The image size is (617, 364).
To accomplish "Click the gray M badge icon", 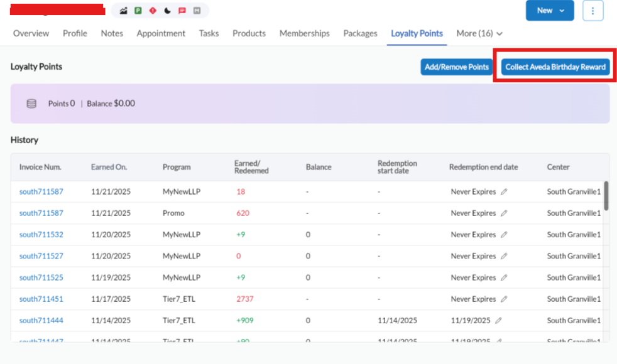I will (x=197, y=11).
